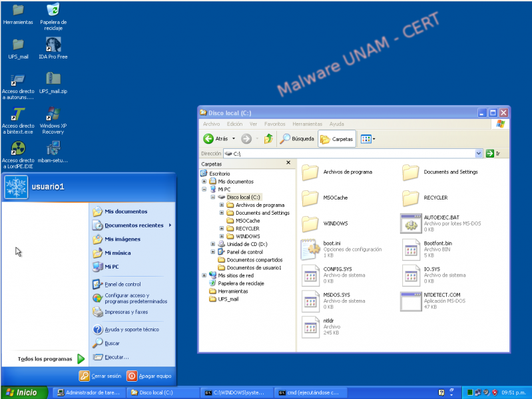Select Panel de control in folder tree
Image resolution: width=532 pixels, height=399 pixels.
click(x=244, y=252)
